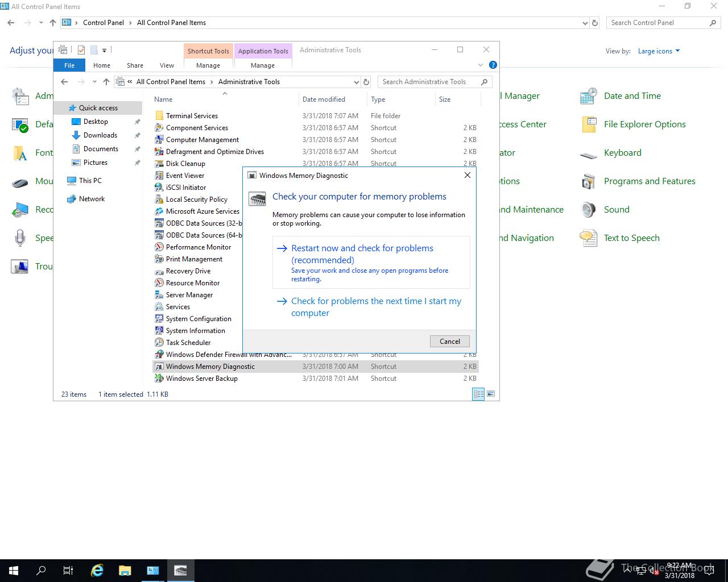Image resolution: width=728 pixels, height=582 pixels.
Task: Close the Windows Memory Diagnostic dialog
Action: pos(468,175)
